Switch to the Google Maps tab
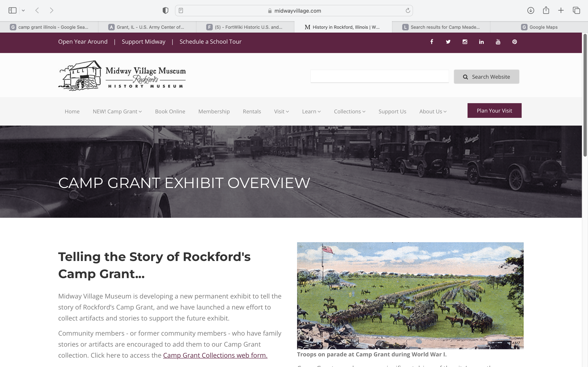Screen dimensions: 588x367 [539, 27]
